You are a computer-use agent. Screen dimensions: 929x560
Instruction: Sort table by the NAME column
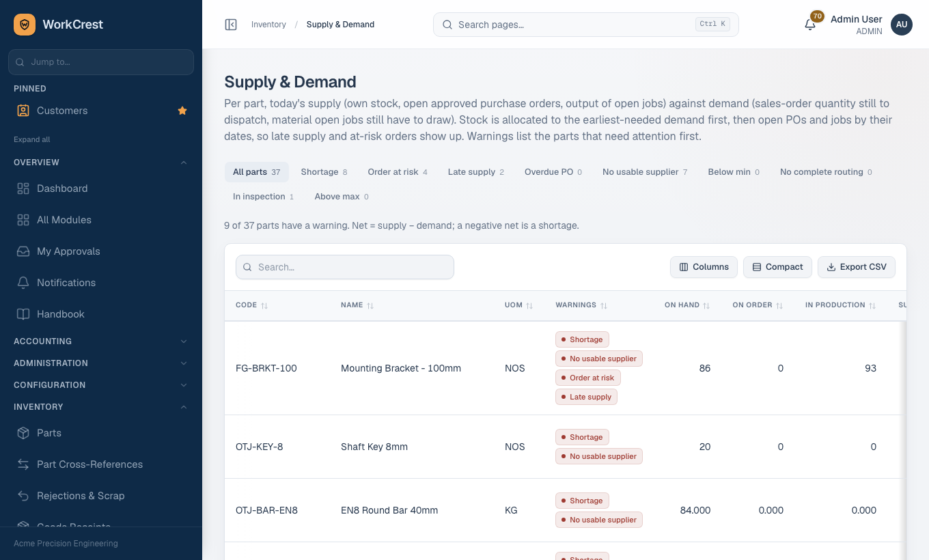point(357,305)
